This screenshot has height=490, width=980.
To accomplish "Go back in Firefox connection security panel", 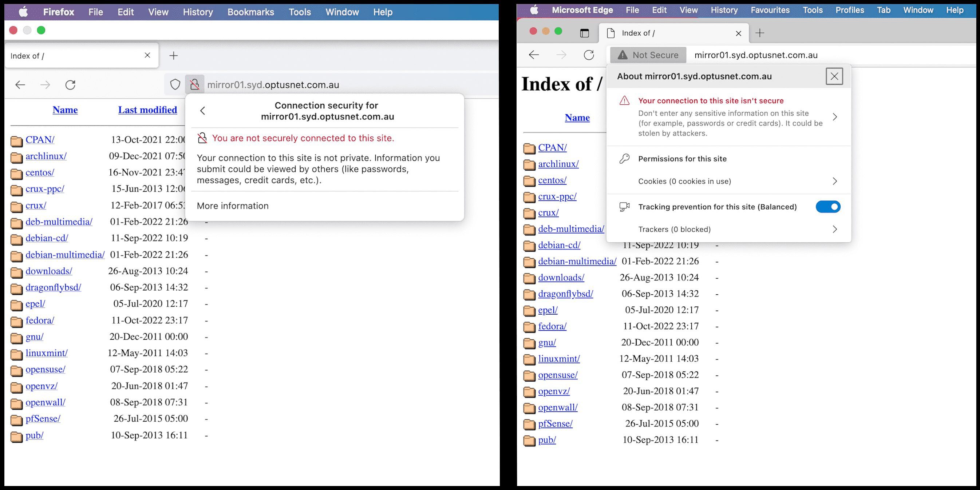I will [202, 111].
